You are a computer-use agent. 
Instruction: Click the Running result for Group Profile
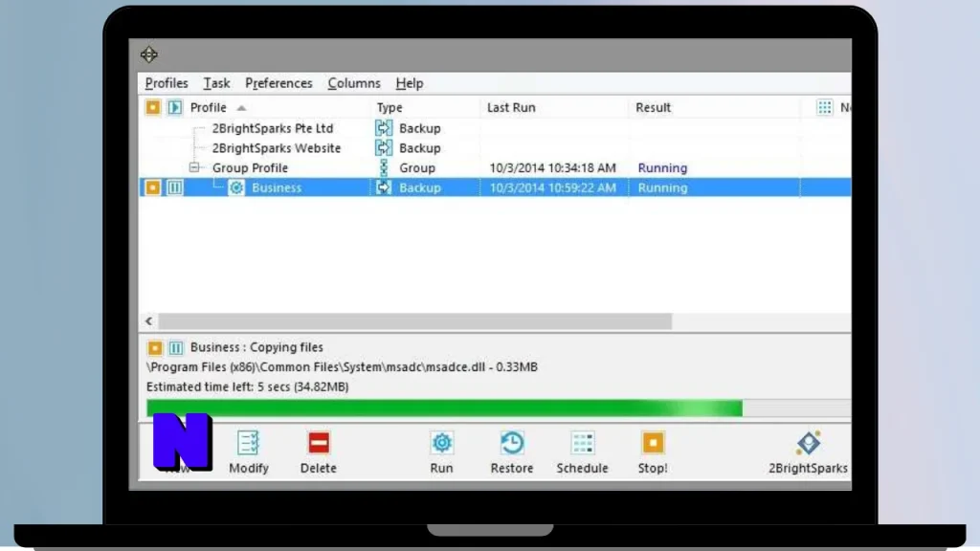pos(662,168)
